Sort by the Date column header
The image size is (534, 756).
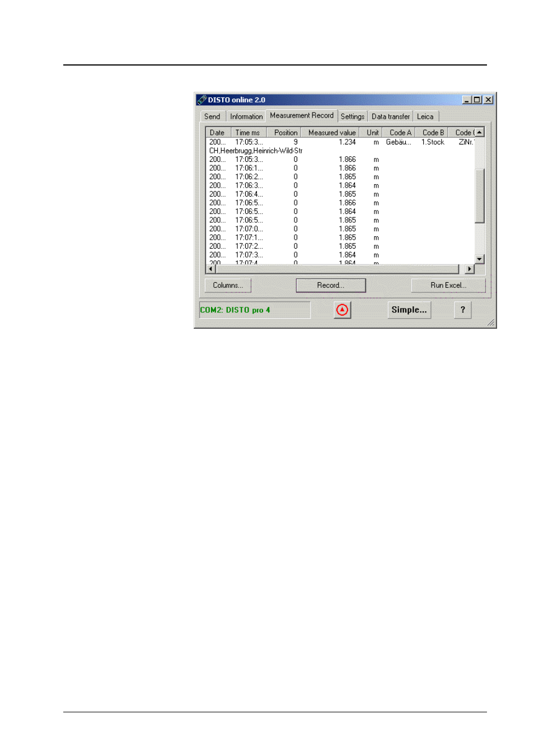[x=218, y=133]
